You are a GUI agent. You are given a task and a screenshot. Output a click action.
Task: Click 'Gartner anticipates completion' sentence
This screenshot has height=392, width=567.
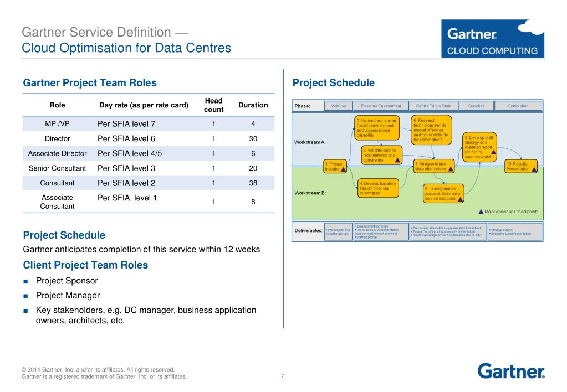tap(141, 250)
